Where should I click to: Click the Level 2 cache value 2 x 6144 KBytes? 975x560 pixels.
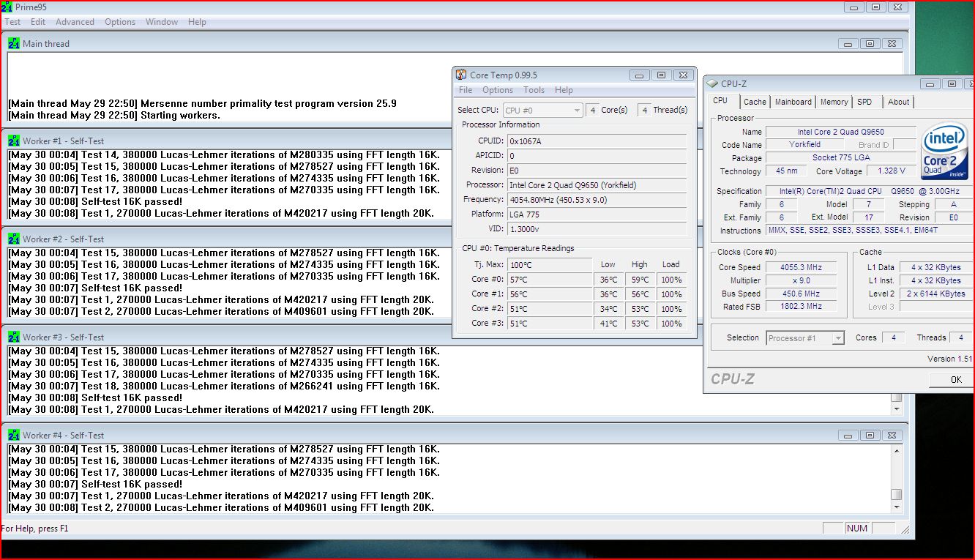point(936,294)
